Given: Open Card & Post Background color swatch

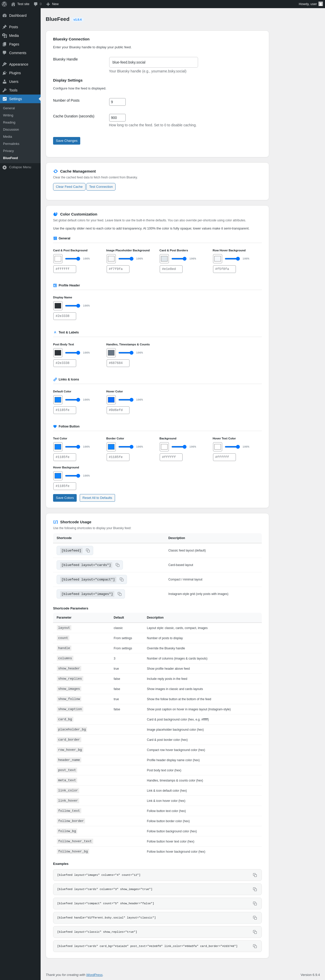Looking at the screenshot, I should 58,259.
